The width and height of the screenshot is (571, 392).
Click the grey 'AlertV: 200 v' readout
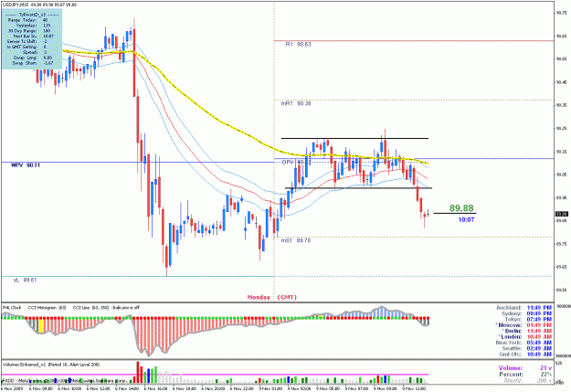(x=528, y=381)
